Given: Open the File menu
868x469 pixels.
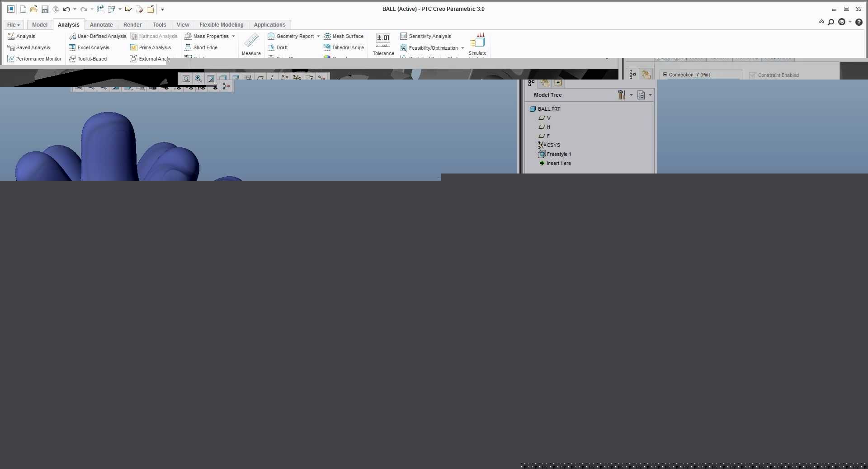Looking at the screenshot, I should [x=13, y=25].
